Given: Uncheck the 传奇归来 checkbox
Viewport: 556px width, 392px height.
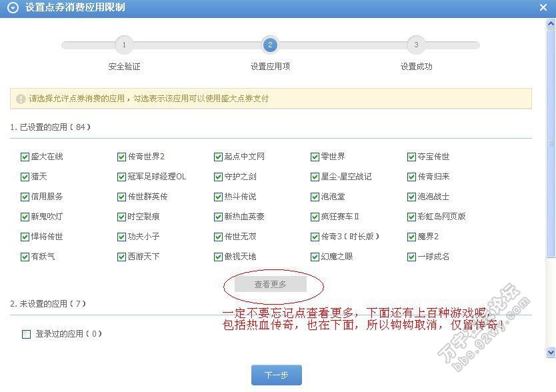Looking at the screenshot, I should tap(411, 177).
